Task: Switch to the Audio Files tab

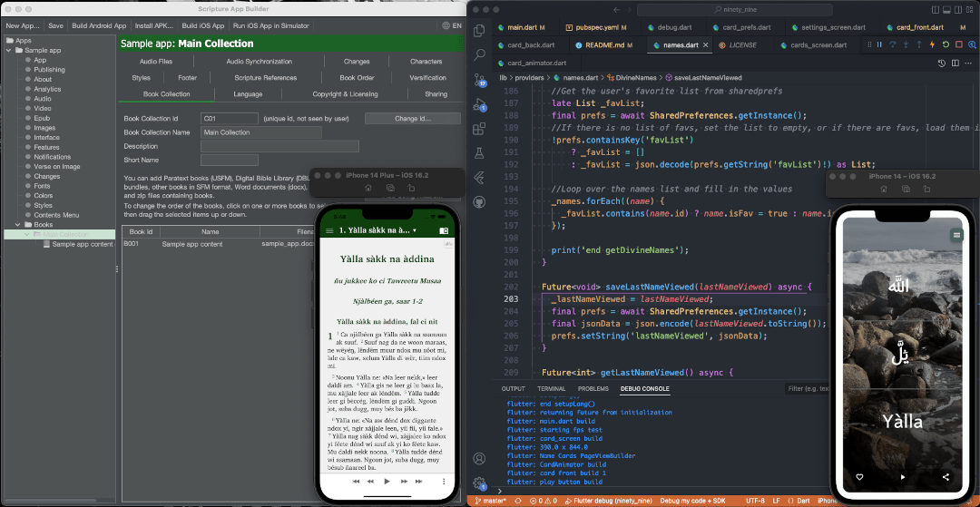Action: tap(156, 61)
